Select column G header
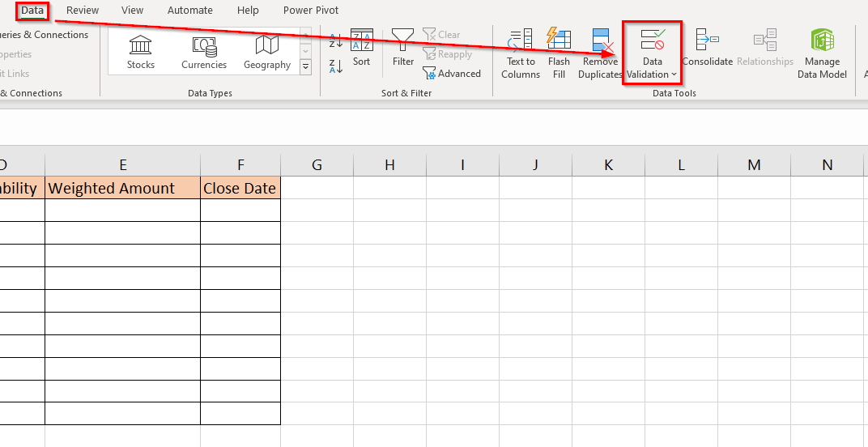Image resolution: width=868 pixels, height=447 pixels. (317, 164)
